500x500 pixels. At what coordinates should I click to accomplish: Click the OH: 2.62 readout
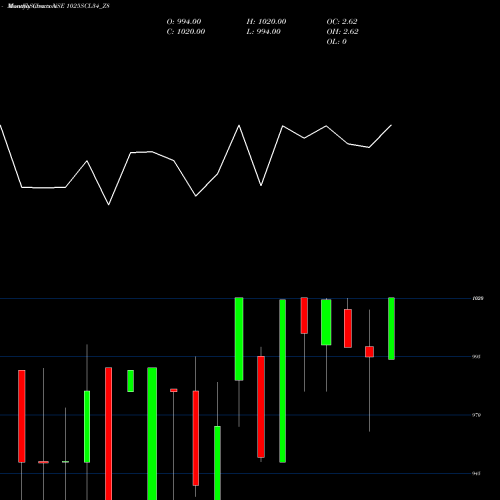click(x=342, y=32)
